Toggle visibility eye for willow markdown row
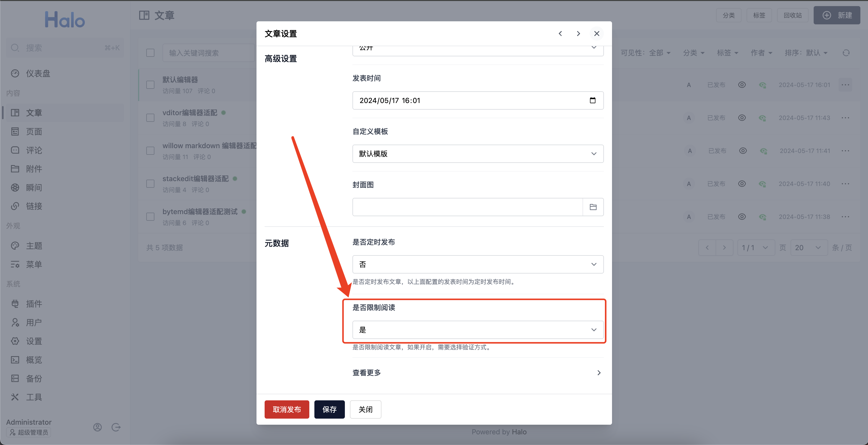 coord(743,151)
